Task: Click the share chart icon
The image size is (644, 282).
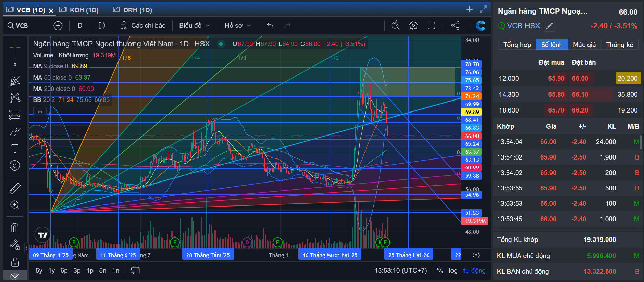Action: [x=455, y=25]
